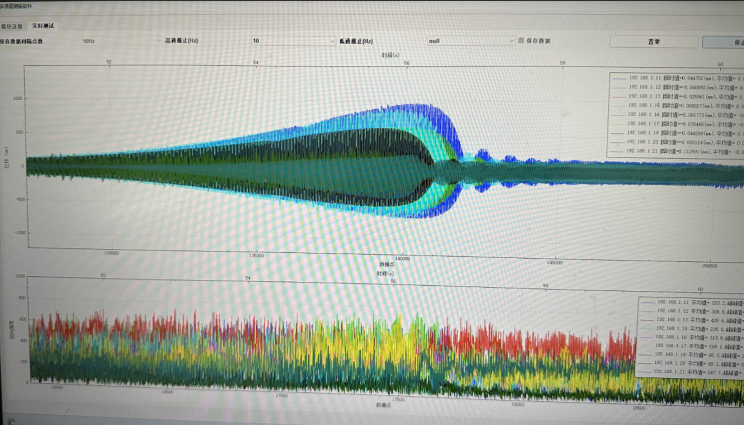Viewport: 744px width, 425px height.
Task: Enable the 保存数据 checkbox
Action: click(x=522, y=41)
